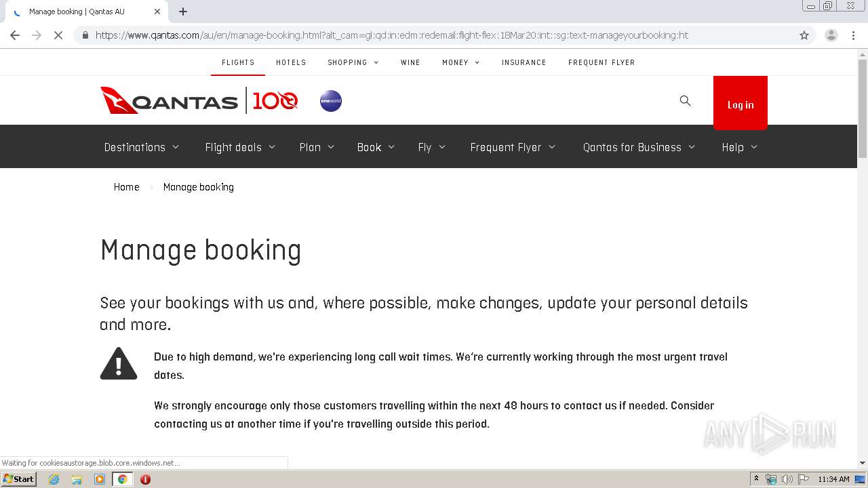Go forward to the next page

click(x=37, y=35)
